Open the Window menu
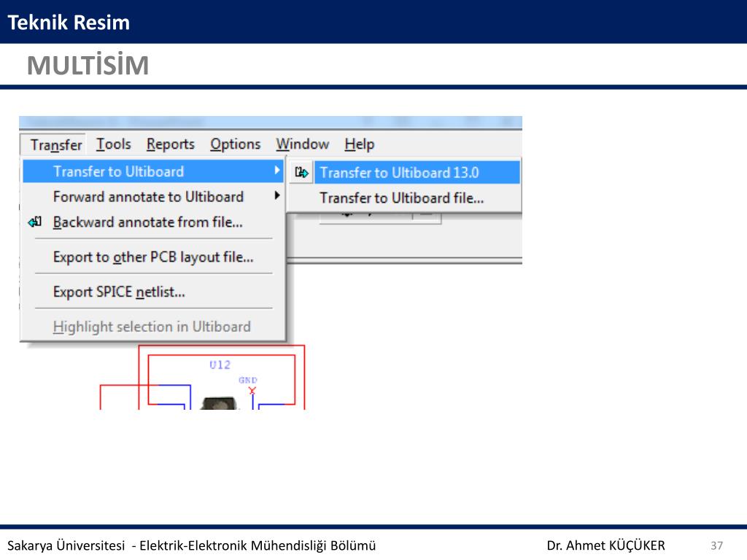This screenshot has width=747, height=560. coord(303,144)
